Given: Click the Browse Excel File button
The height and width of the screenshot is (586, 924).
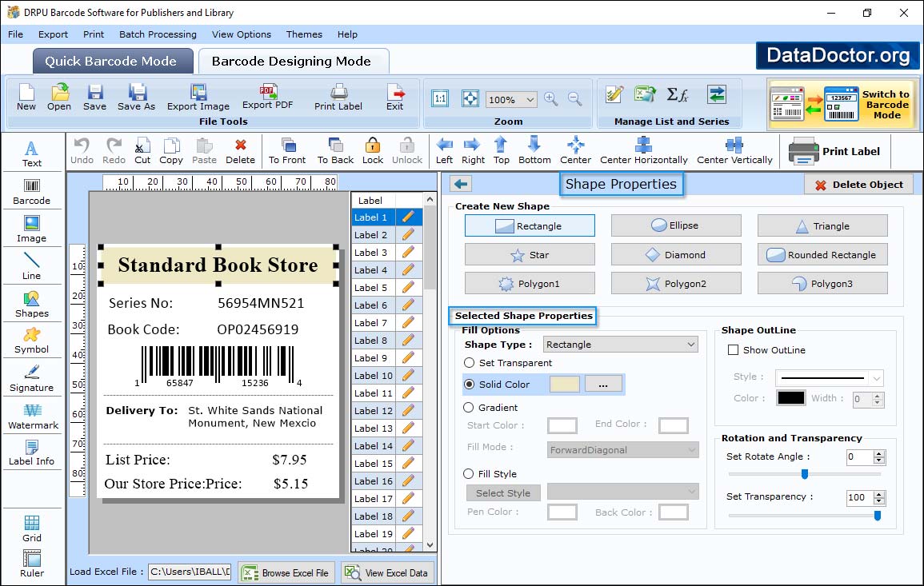Looking at the screenshot, I should (x=286, y=572).
